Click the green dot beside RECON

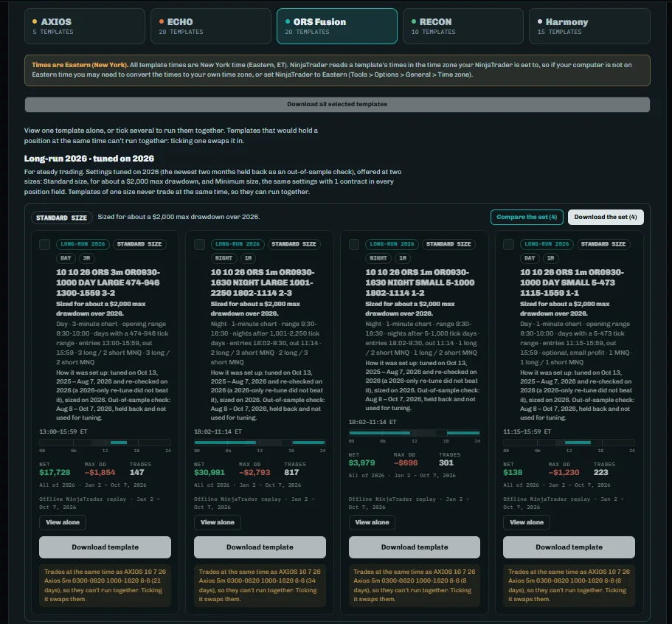[414, 21]
